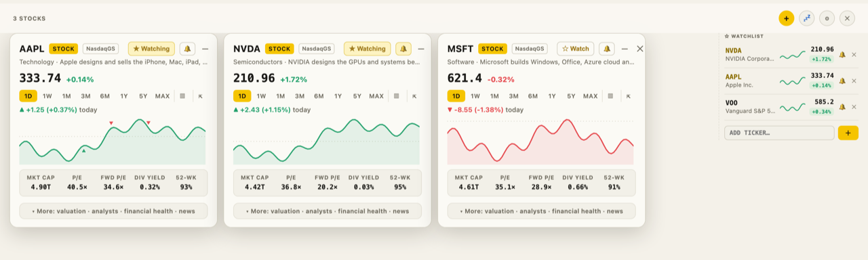Expand More details on NVDA card
This screenshot has width=868, height=260.
coord(328,211)
